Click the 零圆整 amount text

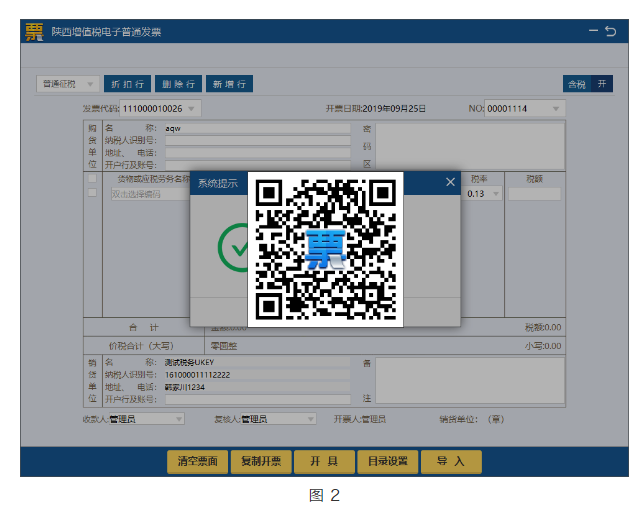click(x=223, y=346)
